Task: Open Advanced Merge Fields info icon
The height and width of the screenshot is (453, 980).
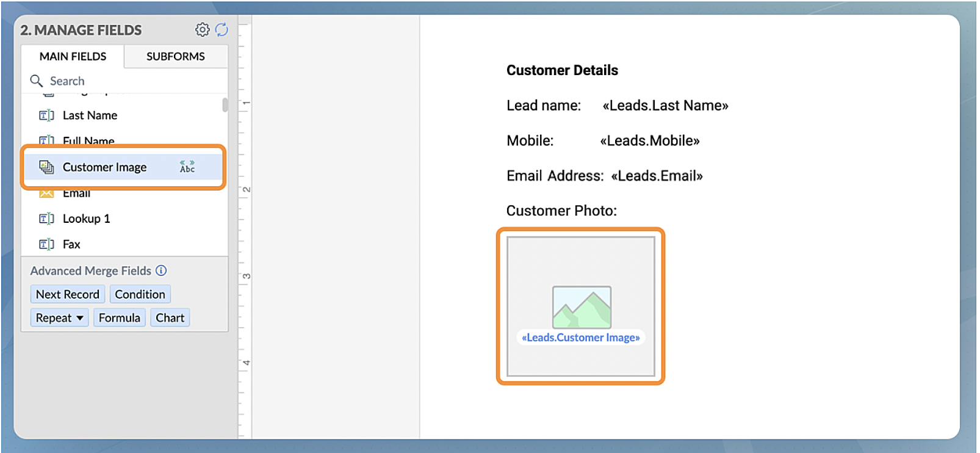Action: point(161,270)
